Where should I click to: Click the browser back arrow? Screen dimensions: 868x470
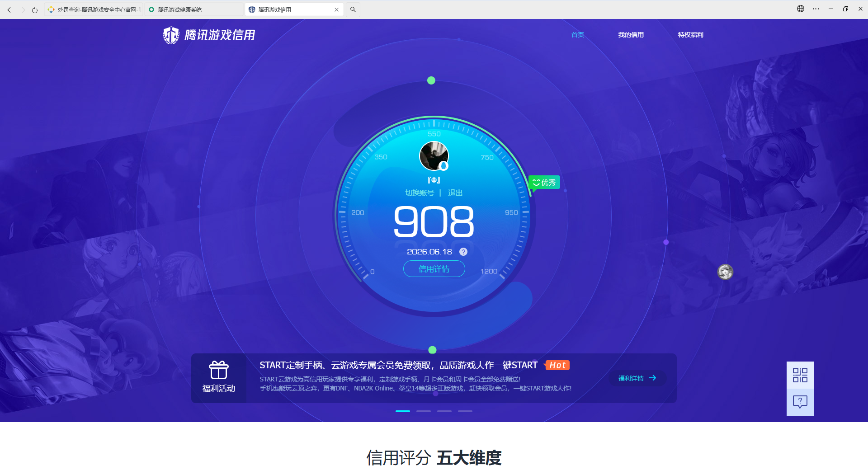(9, 9)
